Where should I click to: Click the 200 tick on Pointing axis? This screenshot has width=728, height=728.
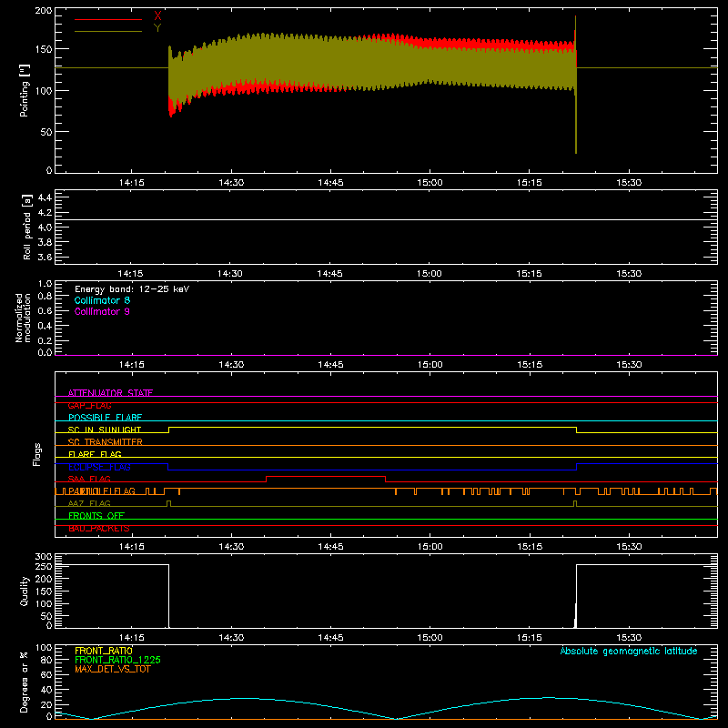point(44,11)
